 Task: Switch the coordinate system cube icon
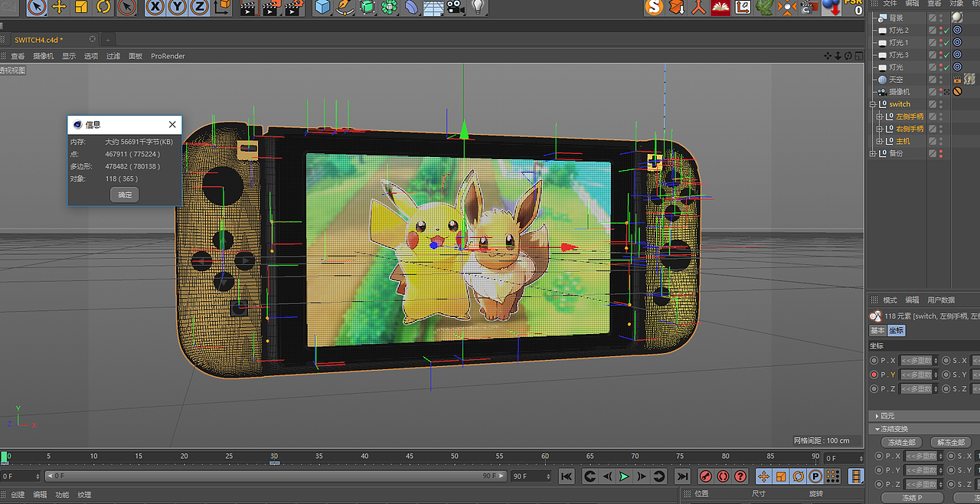tap(222, 7)
